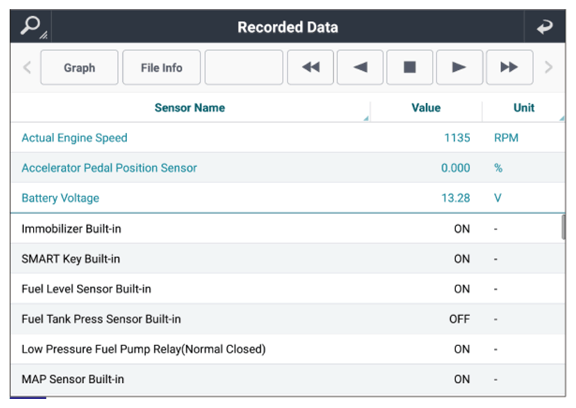576x408 pixels.
Task: Click the blank toolbar button
Action: click(x=244, y=68)
